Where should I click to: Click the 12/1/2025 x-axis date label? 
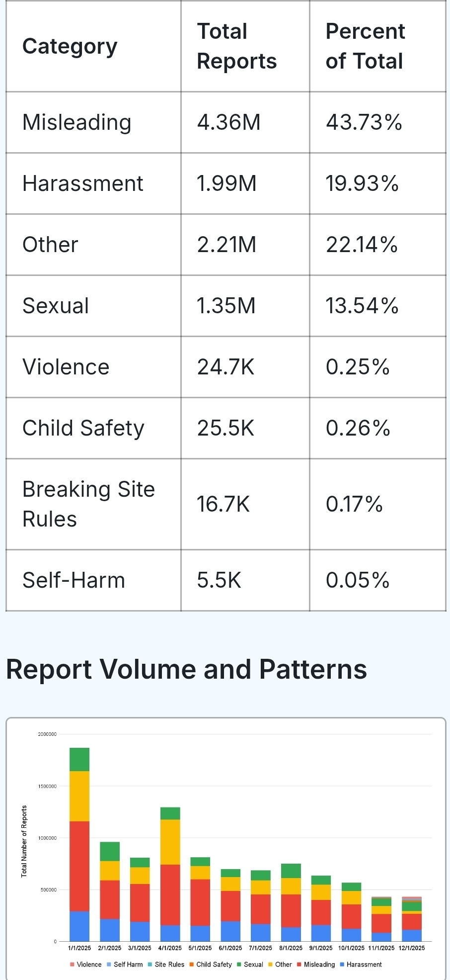[412, 948]
